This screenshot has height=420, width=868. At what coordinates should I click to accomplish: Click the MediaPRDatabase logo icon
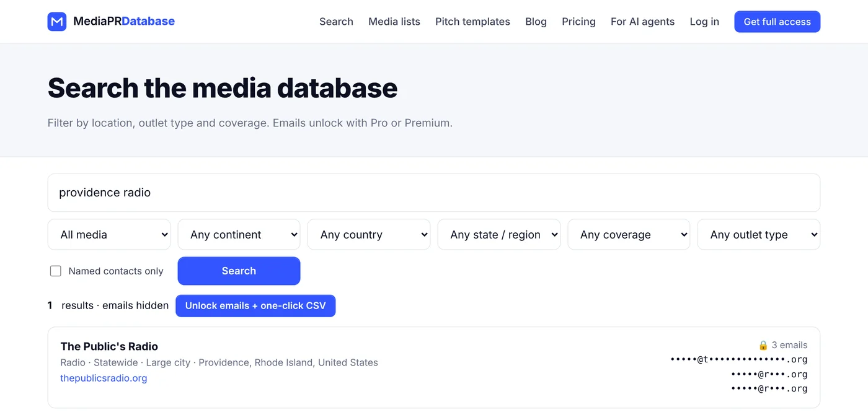[57, 22]
